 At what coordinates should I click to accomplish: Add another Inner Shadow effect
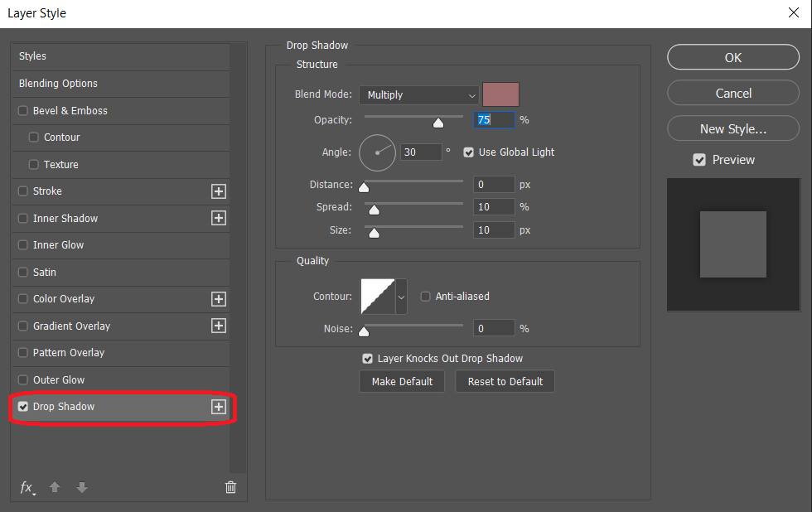click(x=219, y=218)
